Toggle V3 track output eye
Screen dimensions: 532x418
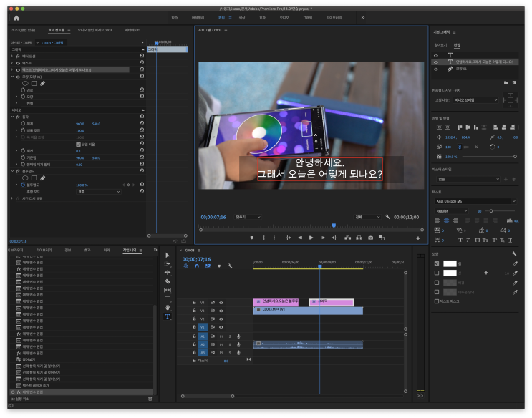(x=221, y=311)
